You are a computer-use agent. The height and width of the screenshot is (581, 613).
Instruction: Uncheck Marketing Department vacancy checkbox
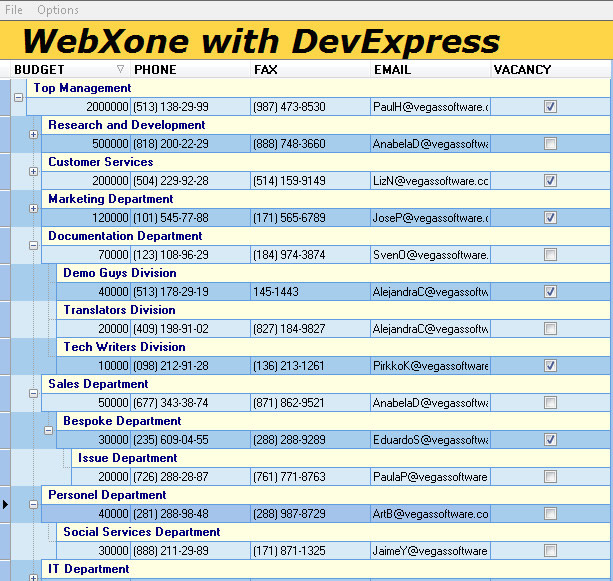[550, 217]
